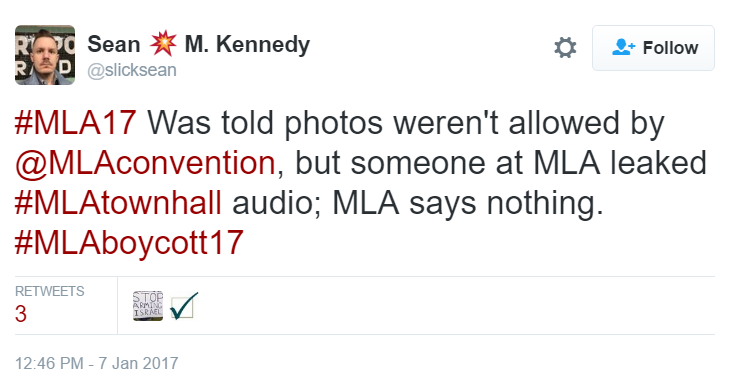Click the RETWEETS label
The width and height of the screenshot is (740, 388).
coord(50,291)
